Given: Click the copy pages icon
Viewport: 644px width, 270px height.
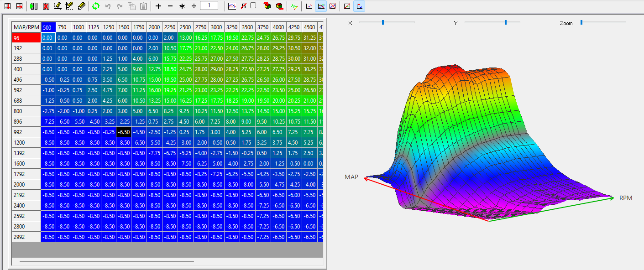Looking at the screenshot, I should [x=131, y=6].
